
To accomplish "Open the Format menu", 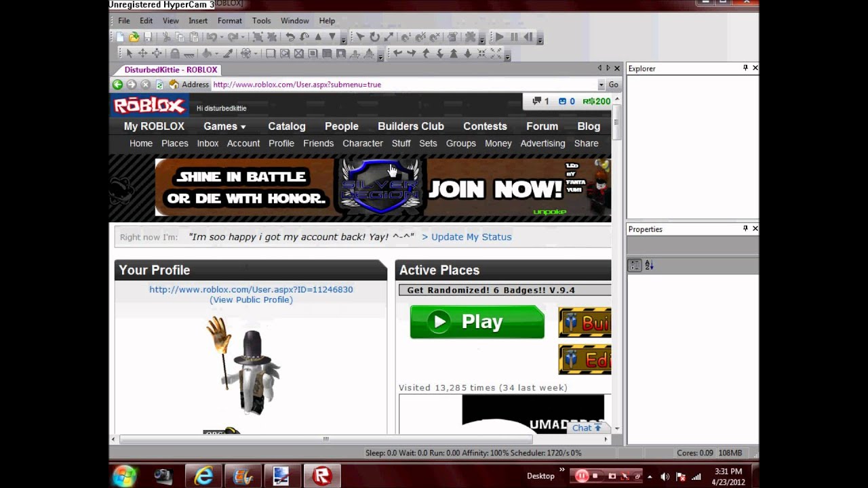I will coord(230,21).
